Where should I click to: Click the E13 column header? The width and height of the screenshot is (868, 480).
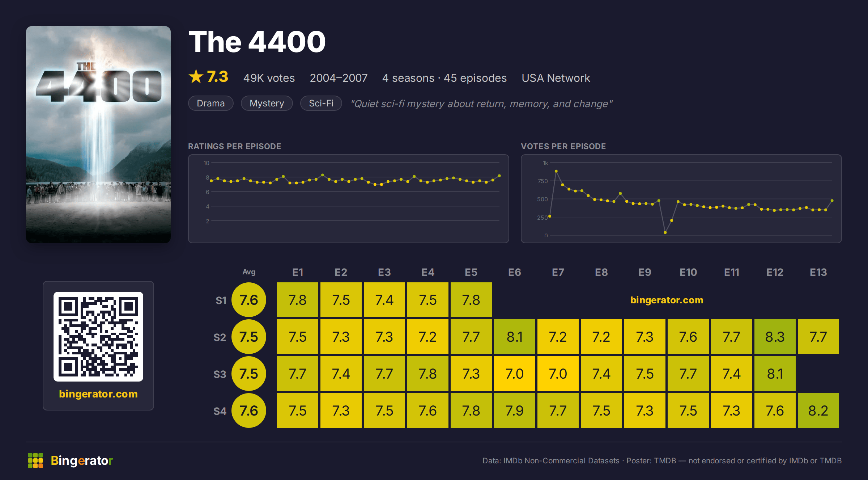pyautogui.click(x=818, y=272)
